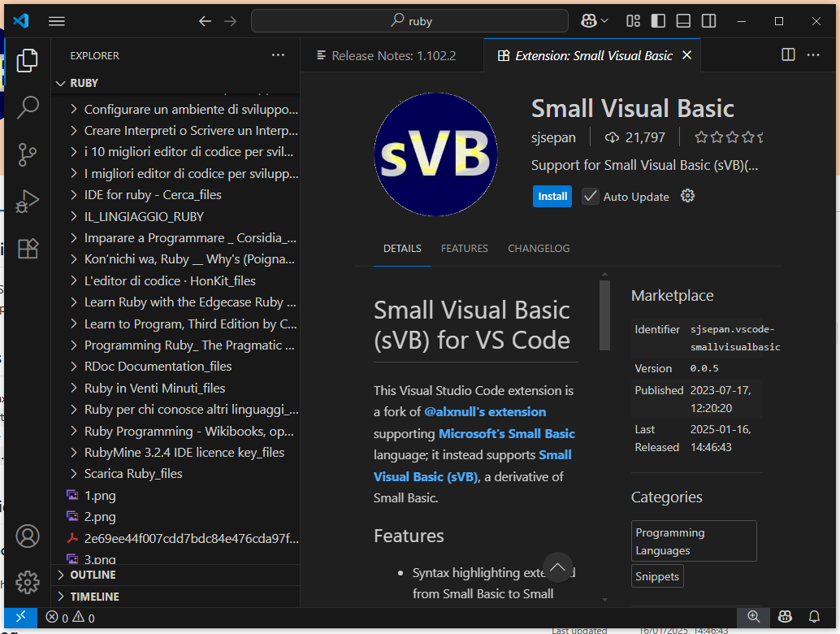Open zoom indicator in status bar
This screenshot has height=634, width=840.
(754, 618)
